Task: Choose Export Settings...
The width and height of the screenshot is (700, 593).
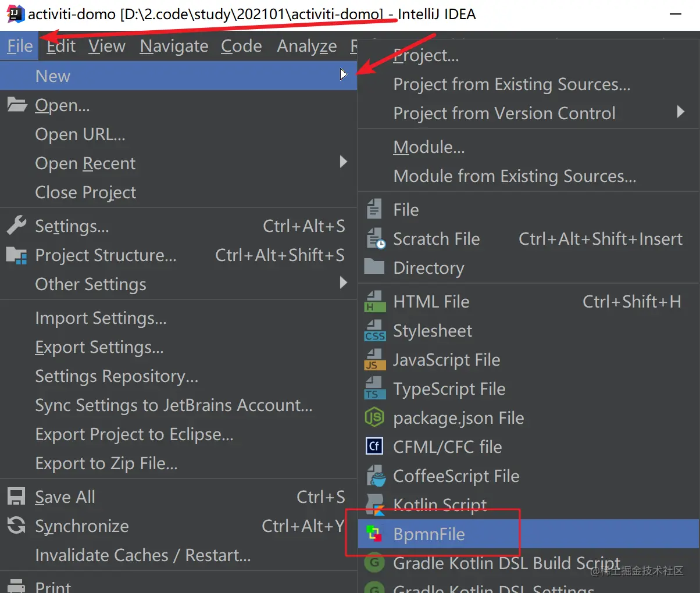Action: (x=178, y=347)
